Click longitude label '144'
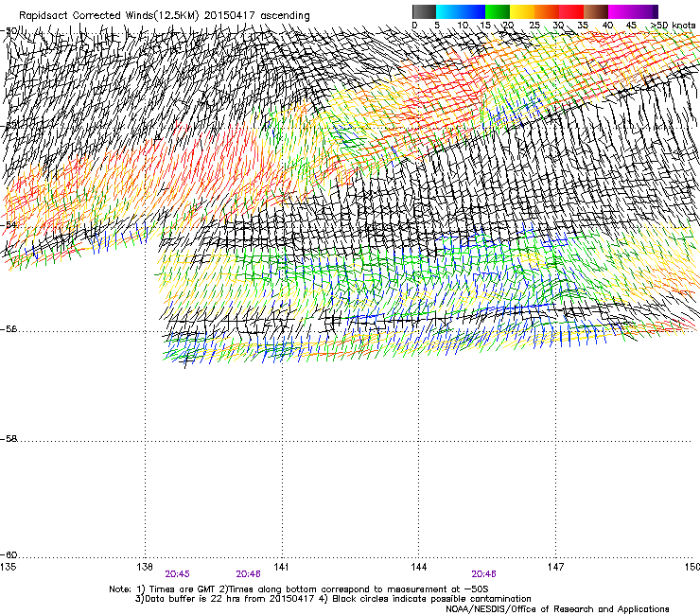The image size is (700, 615). [x=418, y=567]
